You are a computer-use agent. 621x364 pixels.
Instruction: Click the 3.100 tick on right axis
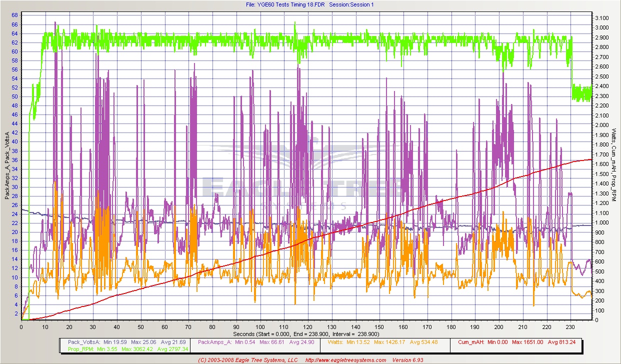coord(602,18)
